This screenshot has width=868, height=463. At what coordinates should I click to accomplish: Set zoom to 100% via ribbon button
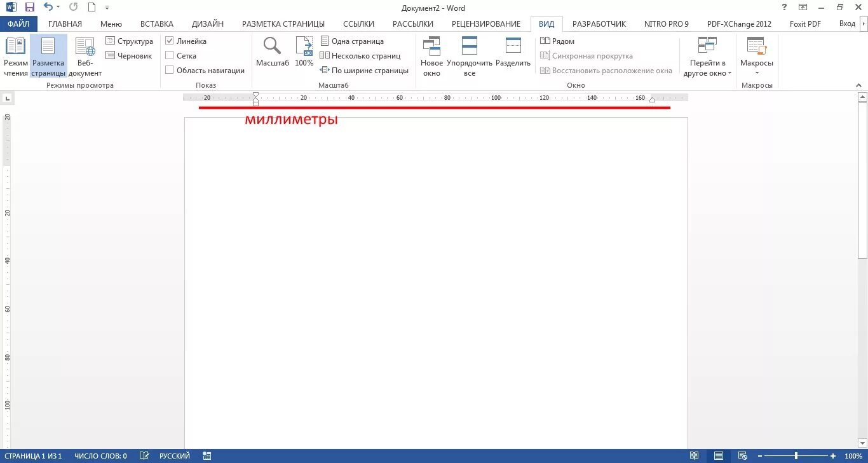coord(304,52)
